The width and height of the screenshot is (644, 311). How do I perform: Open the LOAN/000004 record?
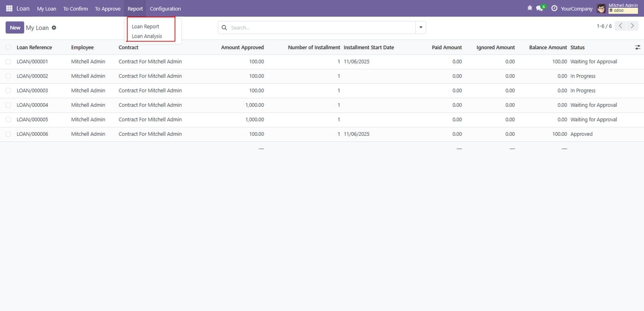32,105
